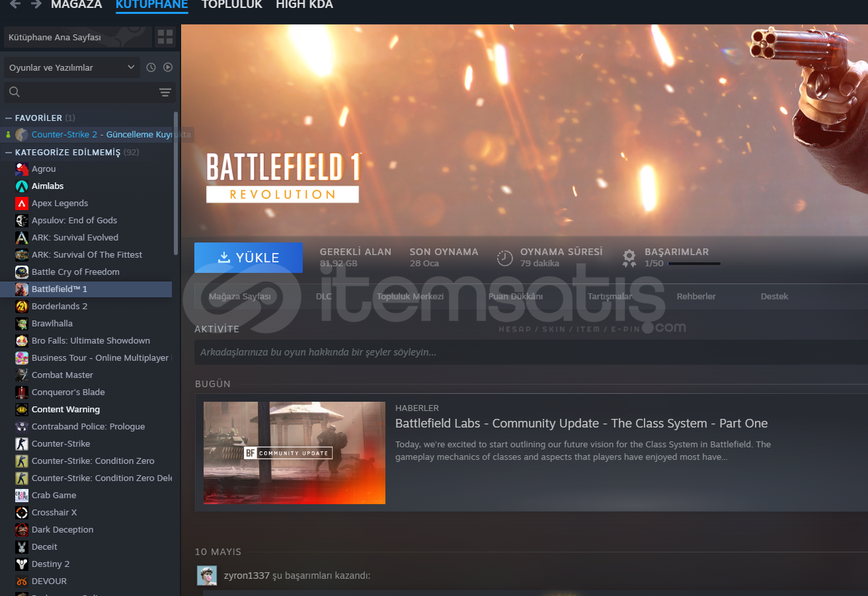868x596 pixels.
Task: Go to Kütüphane Ana Sayfası
Action: (77, 37)
